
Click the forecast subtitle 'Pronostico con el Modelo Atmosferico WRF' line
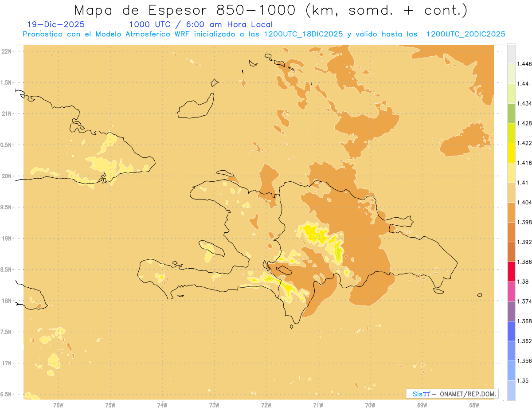[264, 34]
